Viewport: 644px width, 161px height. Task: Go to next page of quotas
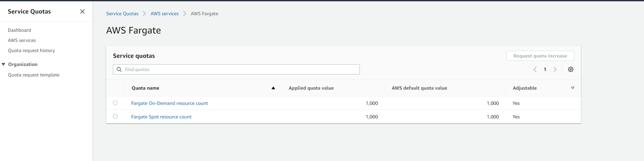[x=555, y=69]
